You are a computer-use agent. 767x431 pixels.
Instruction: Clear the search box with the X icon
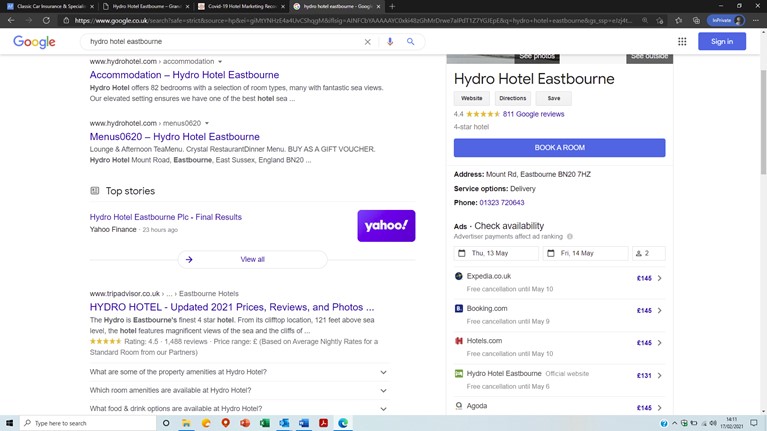click(367, 42)
